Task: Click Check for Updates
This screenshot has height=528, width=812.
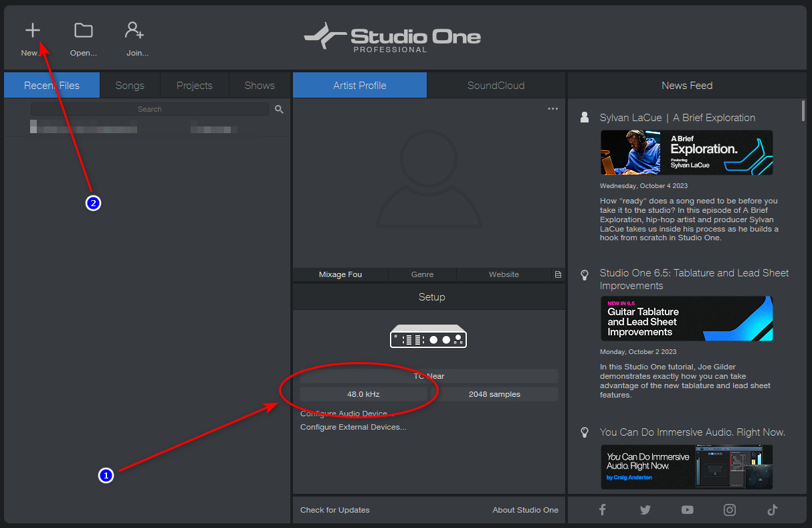Action: [x=334, y=510]
